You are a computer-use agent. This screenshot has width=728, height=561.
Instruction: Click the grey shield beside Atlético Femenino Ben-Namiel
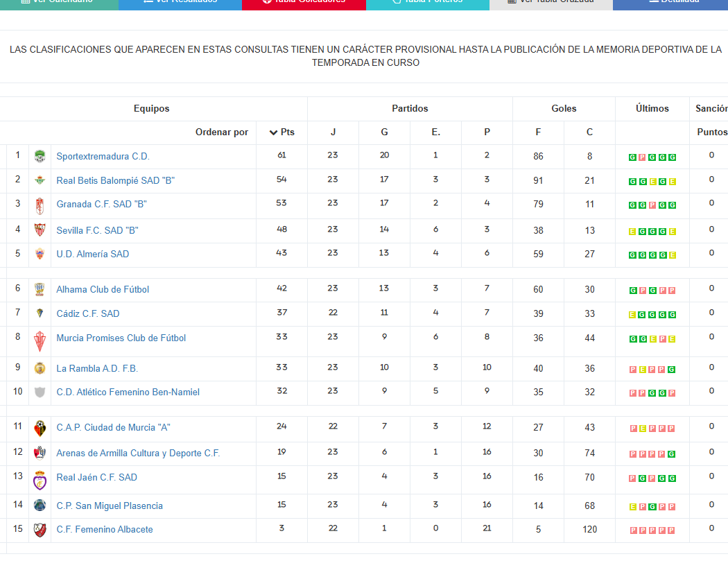pyautogui.click(x=40, y=392)
